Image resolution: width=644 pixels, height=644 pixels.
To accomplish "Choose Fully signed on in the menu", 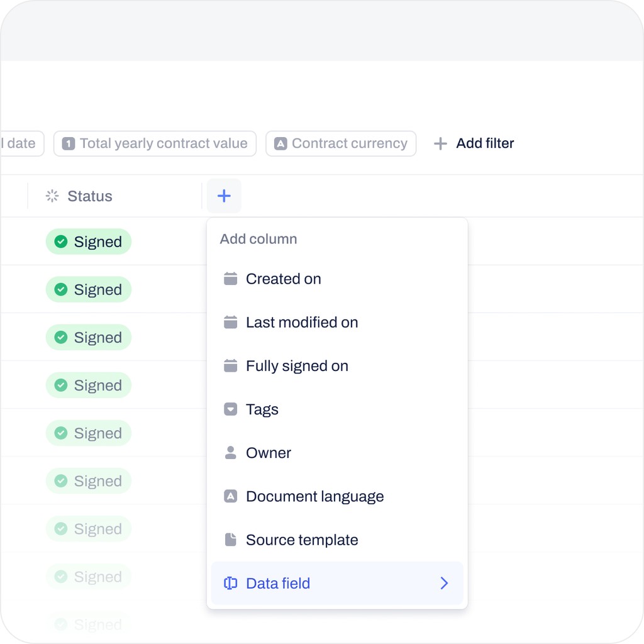I will pos(297,365).
